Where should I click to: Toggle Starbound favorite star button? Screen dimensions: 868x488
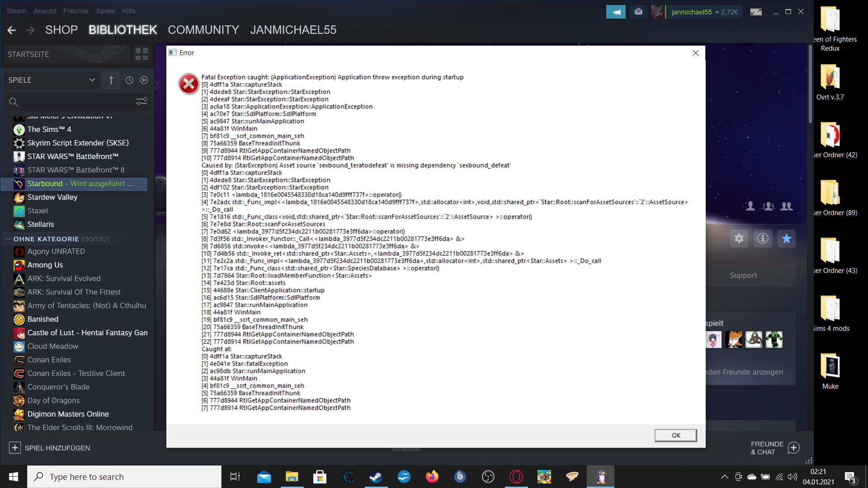(787, 239)
